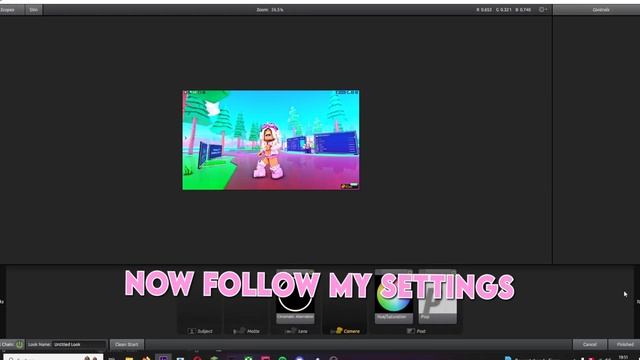Click the Look Name input field
Viewport: 640px width, 360px height.
79,344
